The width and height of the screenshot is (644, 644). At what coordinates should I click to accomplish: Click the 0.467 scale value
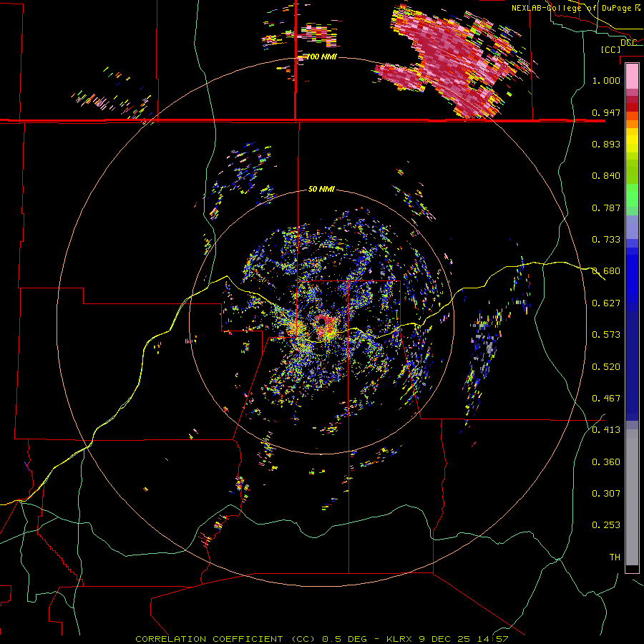(606, 398)
